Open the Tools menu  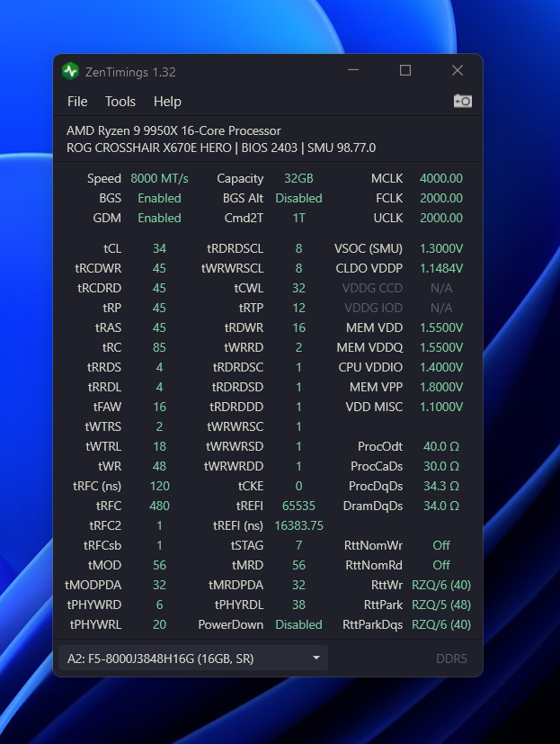click(120, 102)
